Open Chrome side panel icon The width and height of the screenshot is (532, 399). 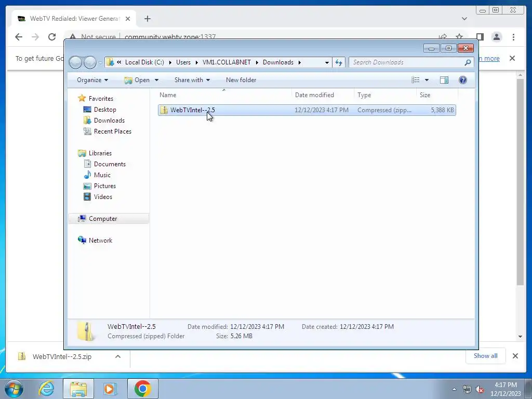(480, 37)
